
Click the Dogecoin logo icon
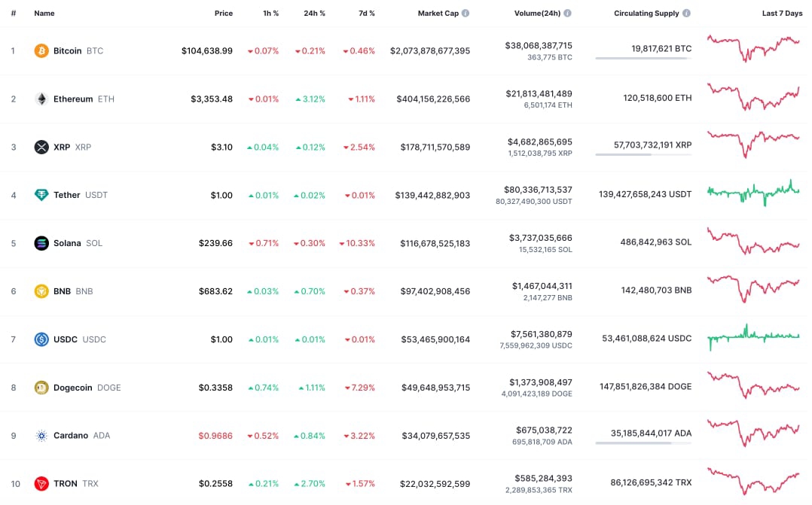(41, 388)
